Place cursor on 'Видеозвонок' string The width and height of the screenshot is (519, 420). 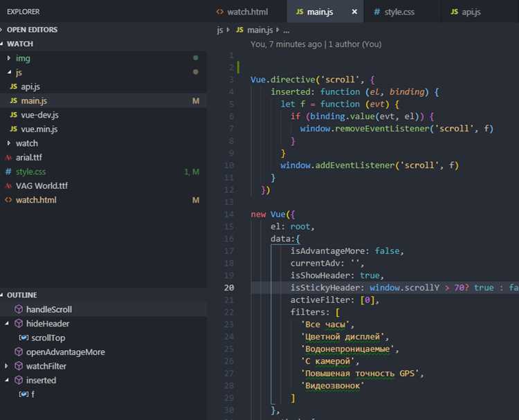point(332,385)
